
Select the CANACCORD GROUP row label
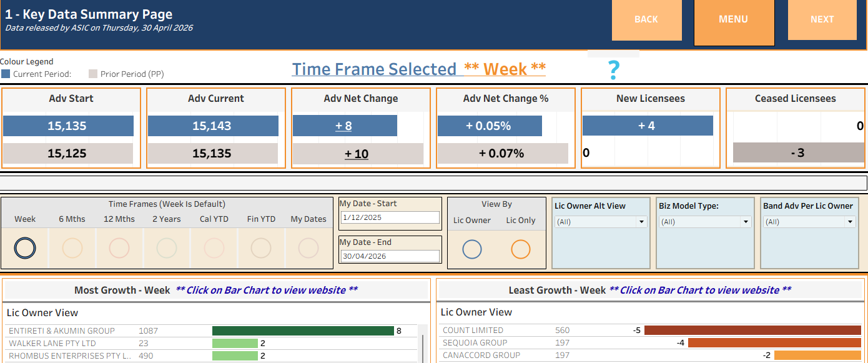(x=481, y=355)
